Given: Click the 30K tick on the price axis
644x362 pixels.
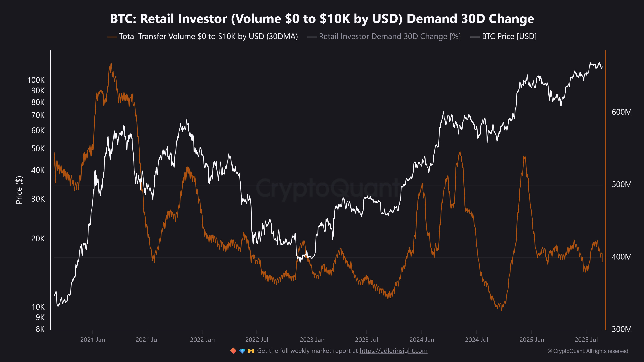Looking at the screenshot, I should point(38,199).
